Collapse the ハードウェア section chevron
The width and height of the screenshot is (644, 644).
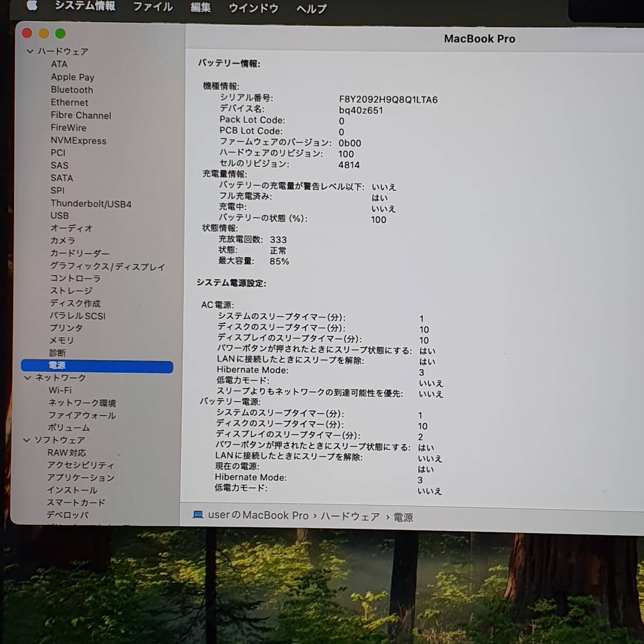tap(30, 52)
